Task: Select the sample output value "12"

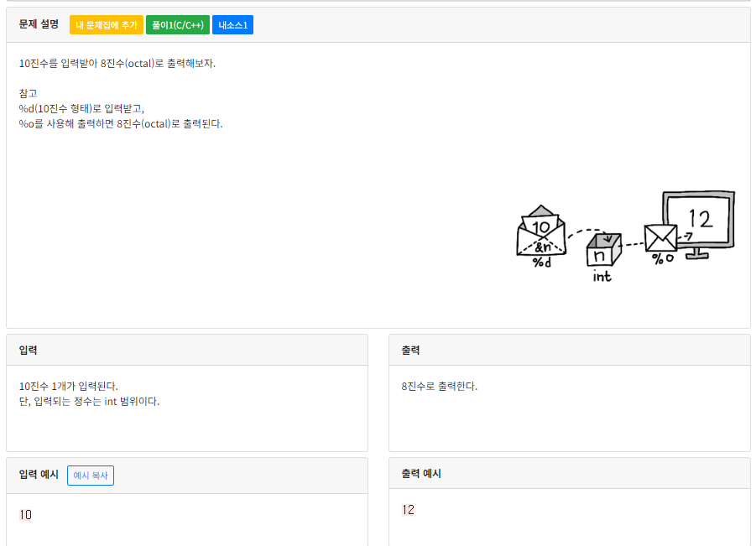Action: click(409, 509)
